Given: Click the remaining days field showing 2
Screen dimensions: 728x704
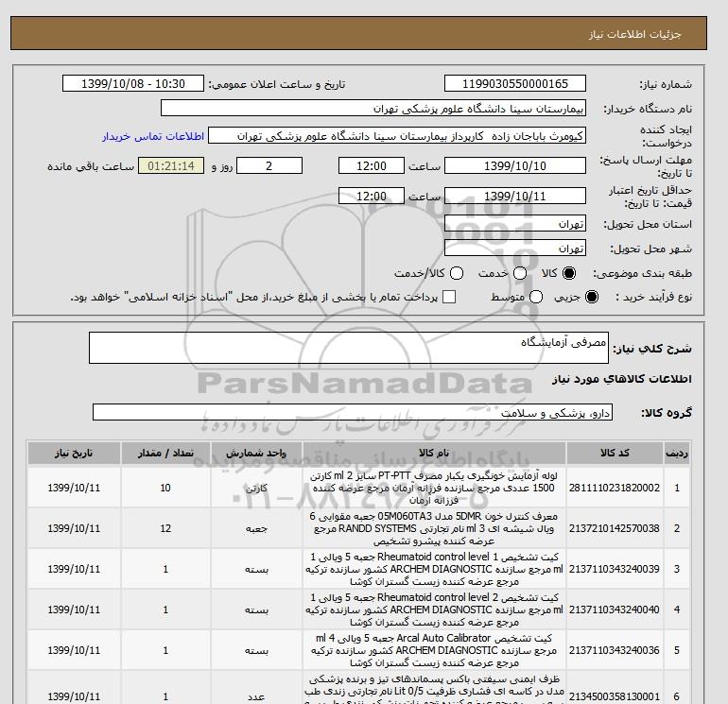Looking at the screenshot, I should [x=269, y=165].
